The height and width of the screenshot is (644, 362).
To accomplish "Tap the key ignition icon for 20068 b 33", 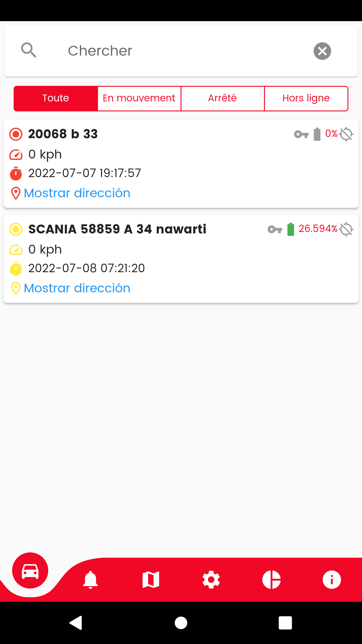I will (x=301, y=134).
